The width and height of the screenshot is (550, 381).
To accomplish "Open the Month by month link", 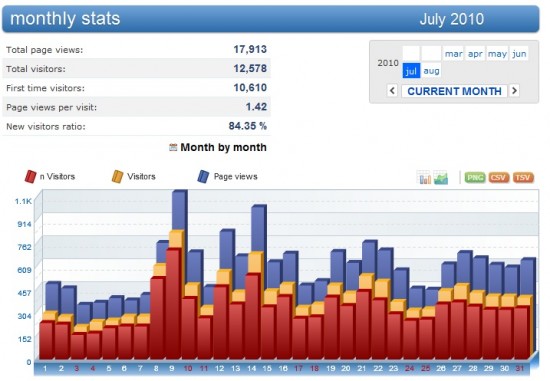I will pyautogui.click(x=223, y=147).
